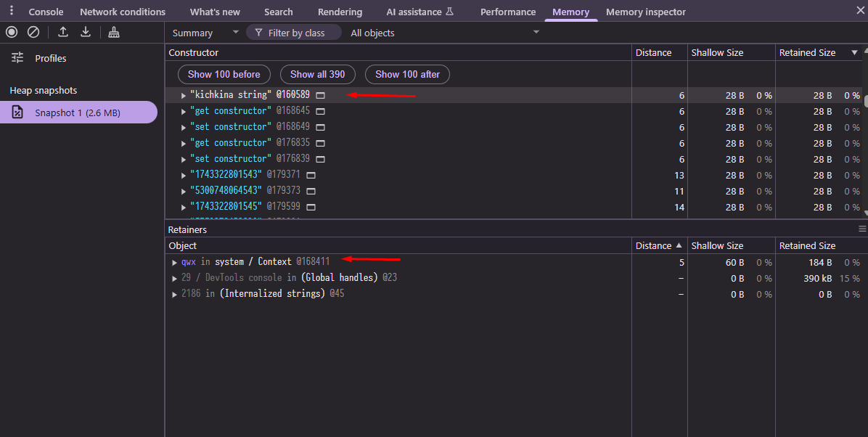Screen dimensions: 868x437
Task: Click window icon beside set constructor @168649
Action: coord(320,127)
